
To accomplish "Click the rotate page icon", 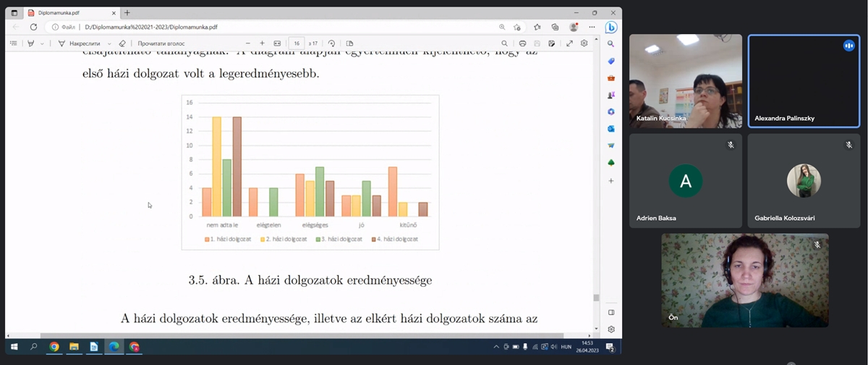I will tap(331, 43).
